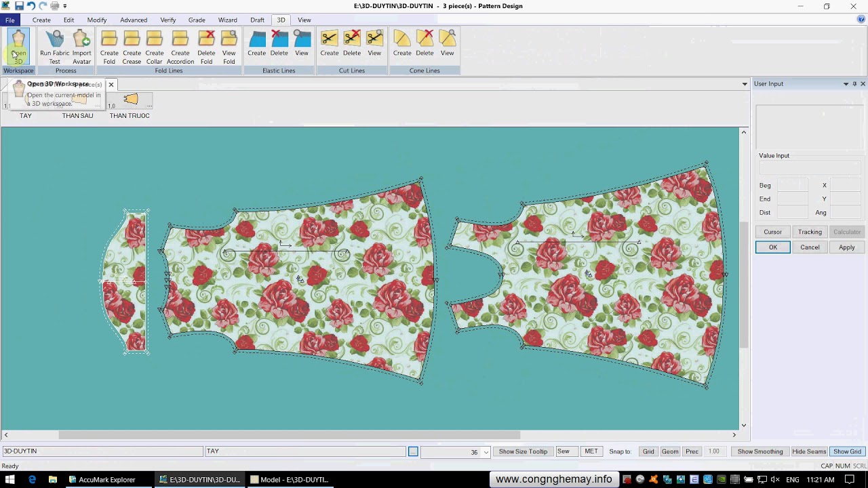The height and width of the screenshot is (488, 868).
Task: View Elastic Lines
Action: (x=302, y=43)
